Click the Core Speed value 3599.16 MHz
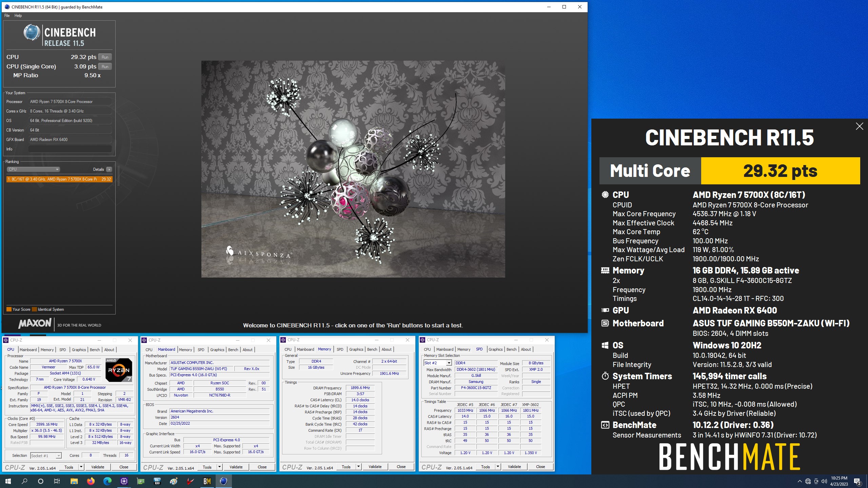The image size is (868, 488). 47,425
